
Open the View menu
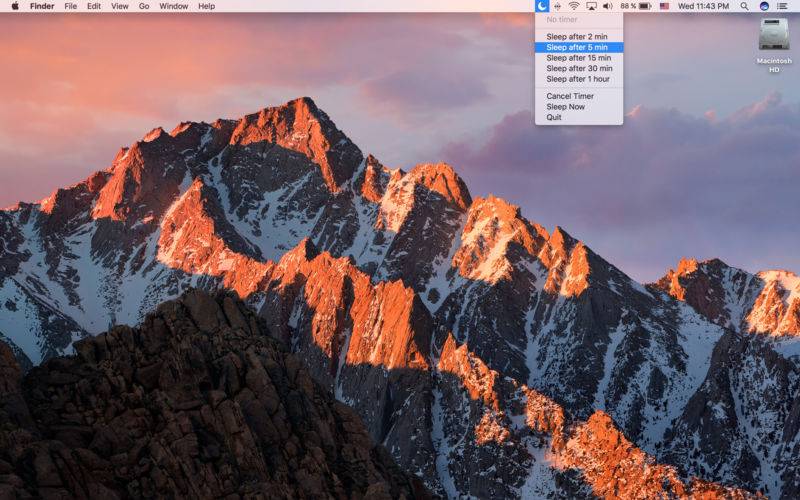coord(119,6)
